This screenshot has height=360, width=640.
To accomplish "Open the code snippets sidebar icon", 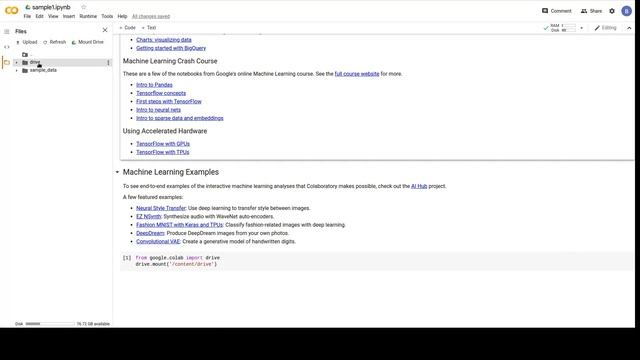I will [x=7, y=47].
